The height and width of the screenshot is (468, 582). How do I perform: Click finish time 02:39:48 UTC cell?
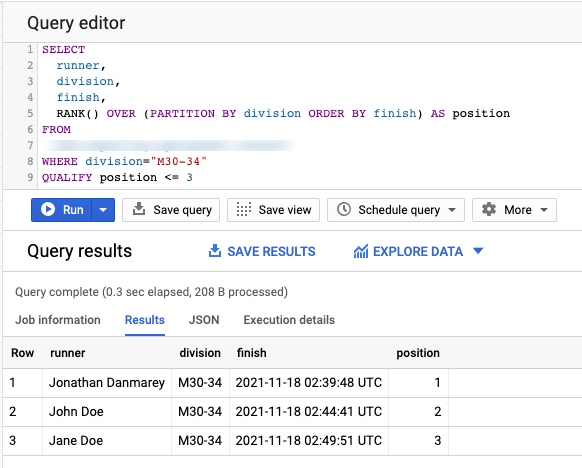pyautogui.click(x=309, y=383)
